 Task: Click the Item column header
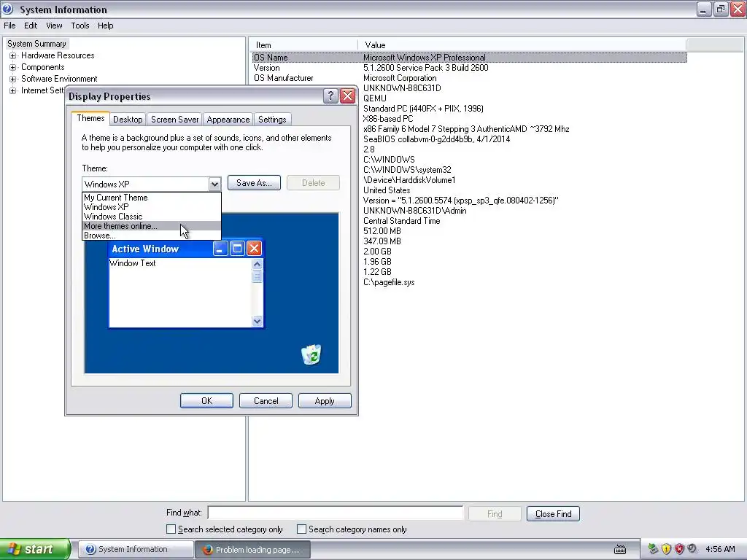[303, 44]
